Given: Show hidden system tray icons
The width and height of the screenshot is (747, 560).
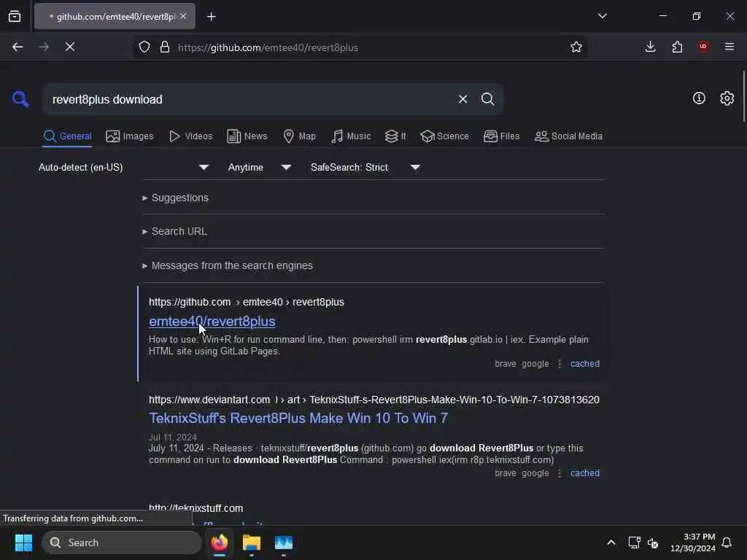Looking at the screenshot, I should pyautogui.click(x=611, y=542).
